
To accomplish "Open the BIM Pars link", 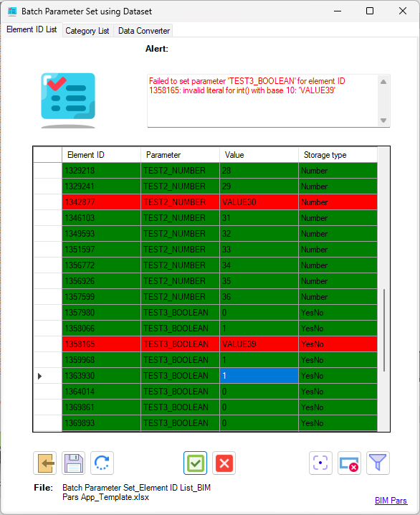I will (x=391, y=501).
